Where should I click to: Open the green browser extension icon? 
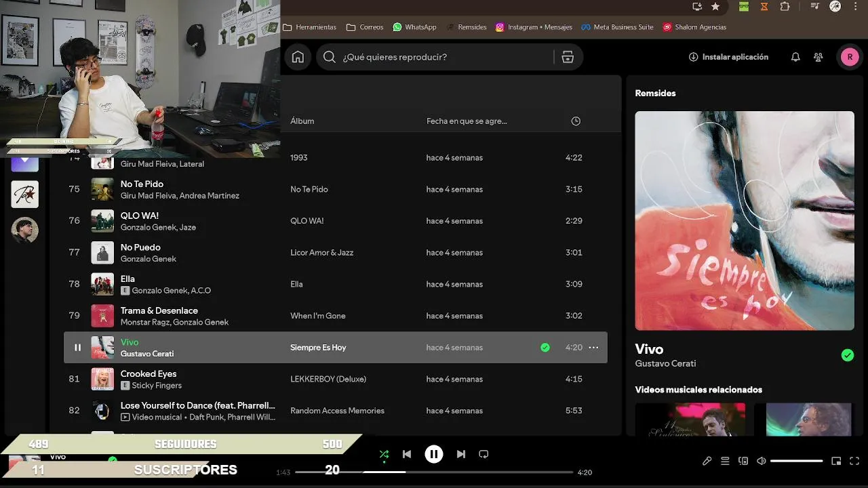[x=744, y=6]
